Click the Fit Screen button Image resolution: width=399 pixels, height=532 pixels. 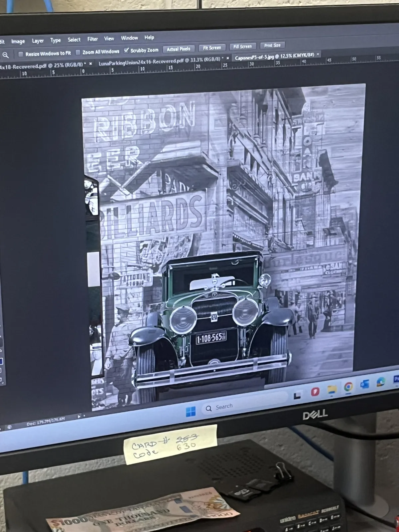coord(212,48)
